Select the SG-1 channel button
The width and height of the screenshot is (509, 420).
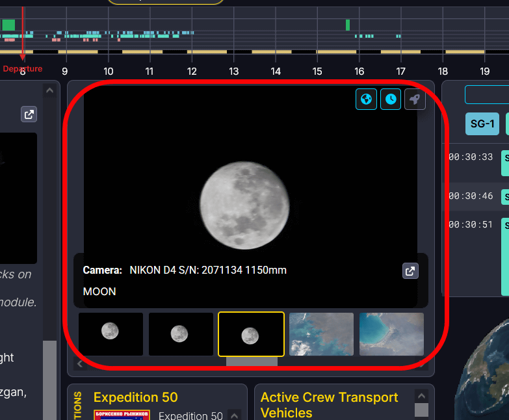482,124
